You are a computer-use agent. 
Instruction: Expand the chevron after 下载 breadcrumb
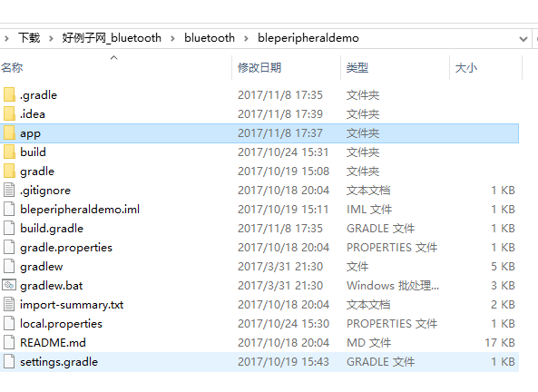pos(51,38)
